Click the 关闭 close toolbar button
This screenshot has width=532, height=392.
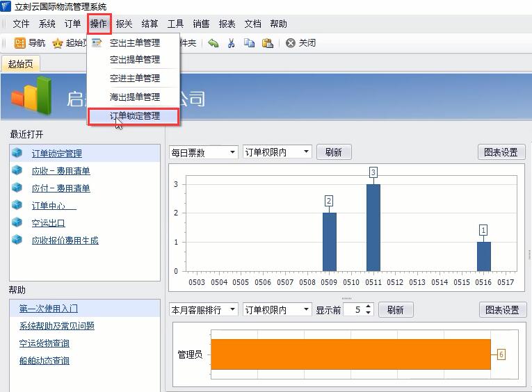pos(300,43)
